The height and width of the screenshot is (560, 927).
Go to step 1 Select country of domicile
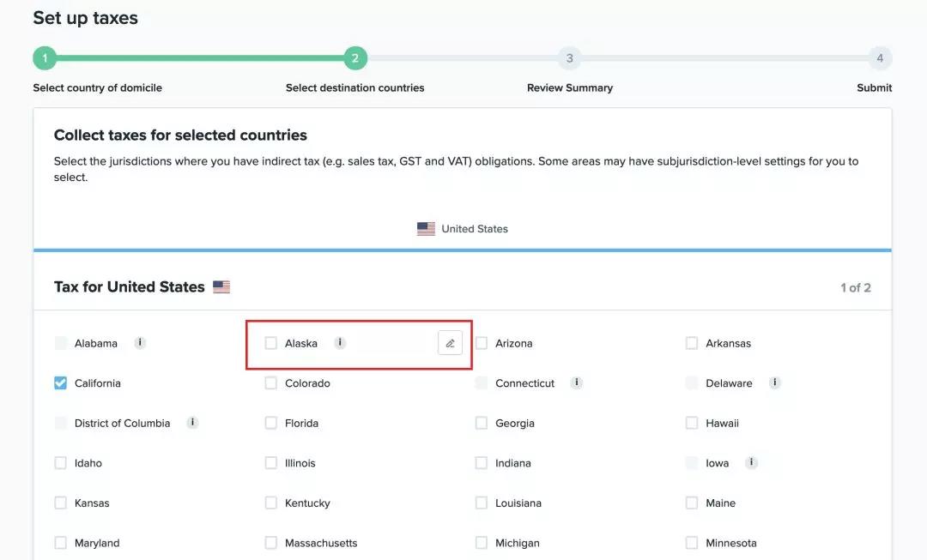pos(45,58)
